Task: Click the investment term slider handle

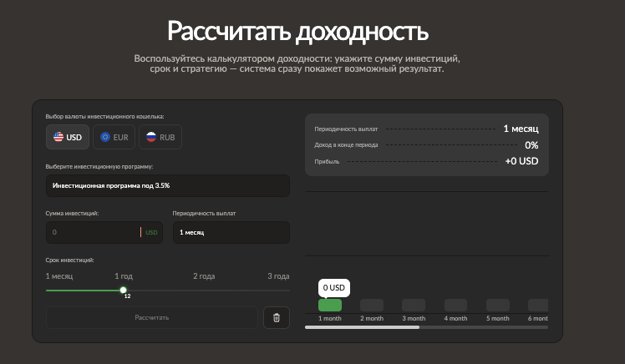Action: click(123, 290)
